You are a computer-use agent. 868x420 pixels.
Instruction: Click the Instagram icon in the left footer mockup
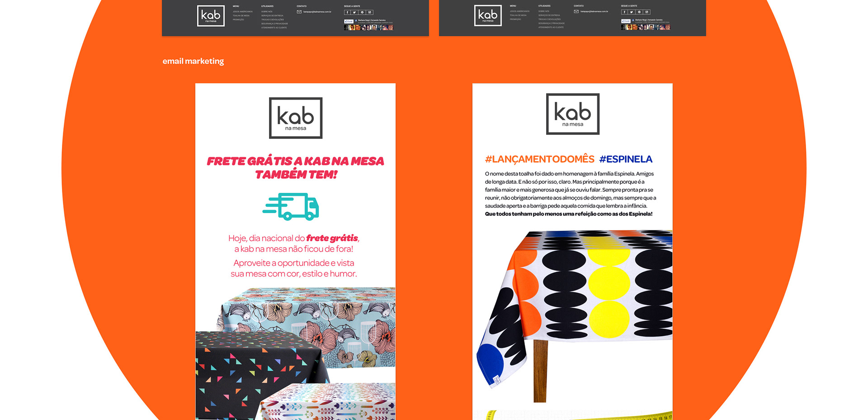(x=370, y=12)
